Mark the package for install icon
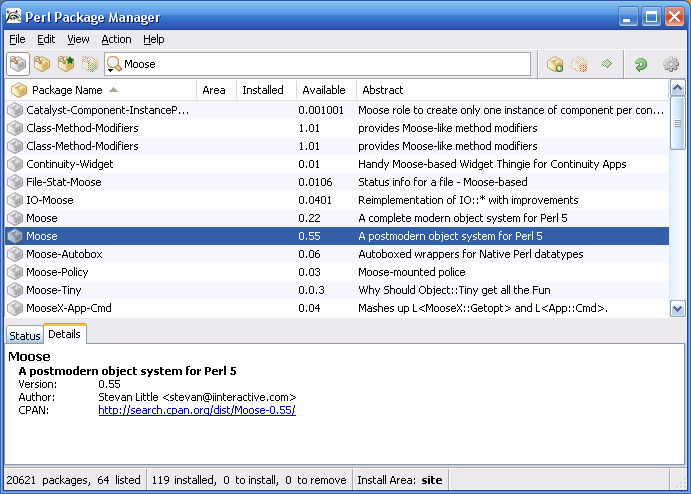The width and height of the screenshot is (691, 494). 555,64
